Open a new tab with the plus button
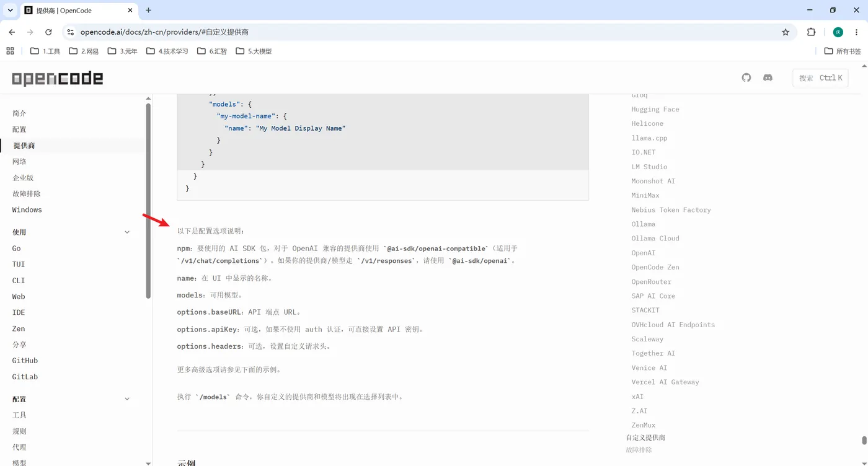This screenshot has width=868, height=466. click(x=148, y=10)
